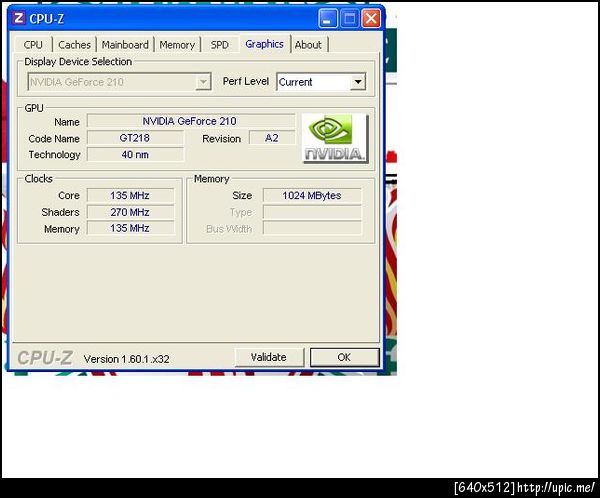Switch to the CPU tab
The height and width of the screenshot is (498, 600).
point(33,45)
